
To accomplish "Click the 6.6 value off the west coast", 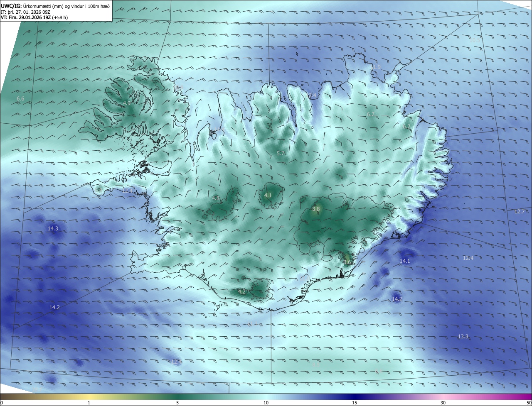I will click(20, 99).
